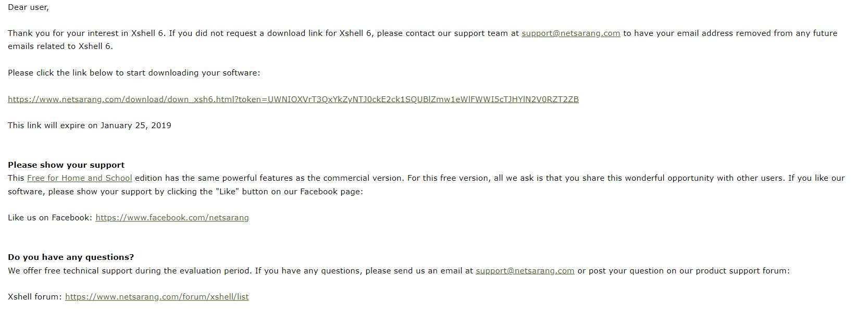Screen dimensions: 868x312
Task: Open the Xshell 6 download token link
Action: click(293, 99)
